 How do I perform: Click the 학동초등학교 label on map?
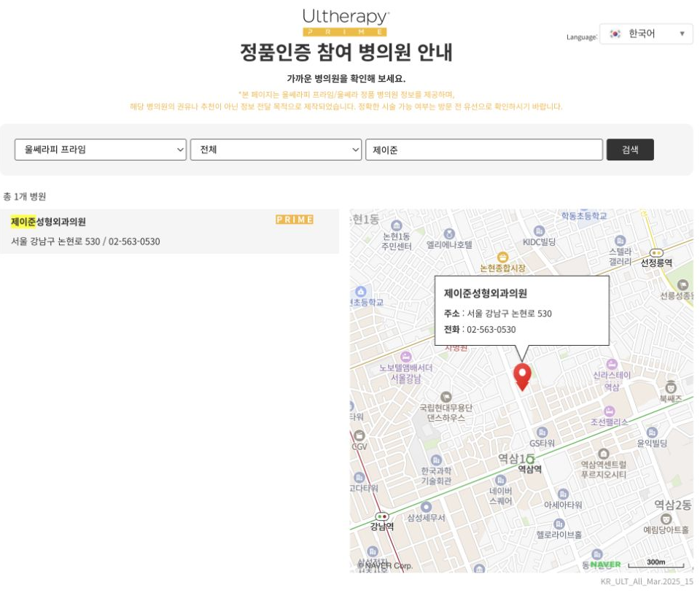click(x=584, y=216)
